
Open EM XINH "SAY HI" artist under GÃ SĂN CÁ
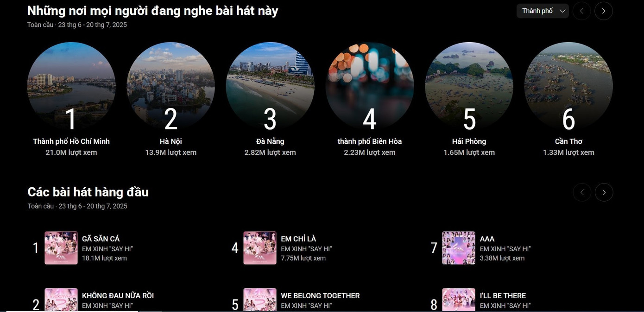[107, 249]
